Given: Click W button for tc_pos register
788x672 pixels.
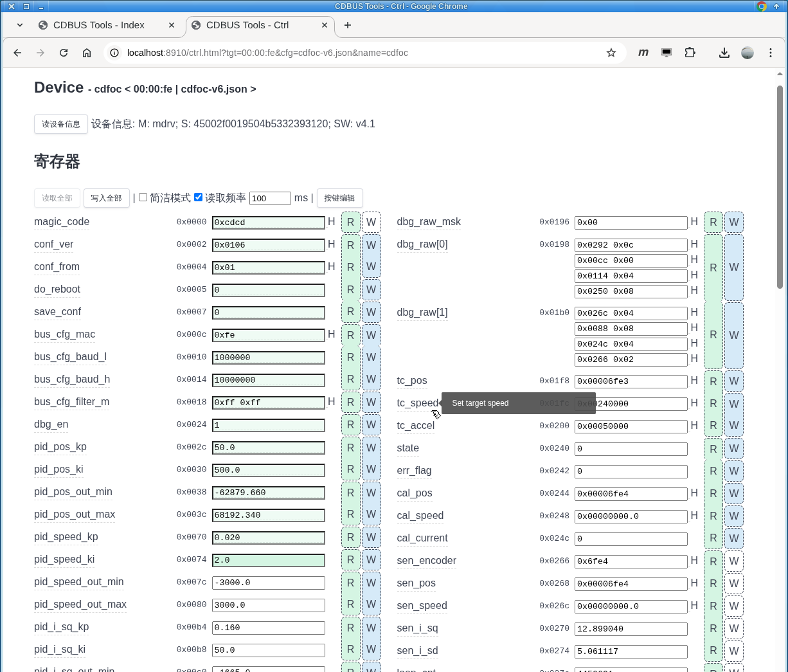Looking at the screenshot, I should click(733, 381).
